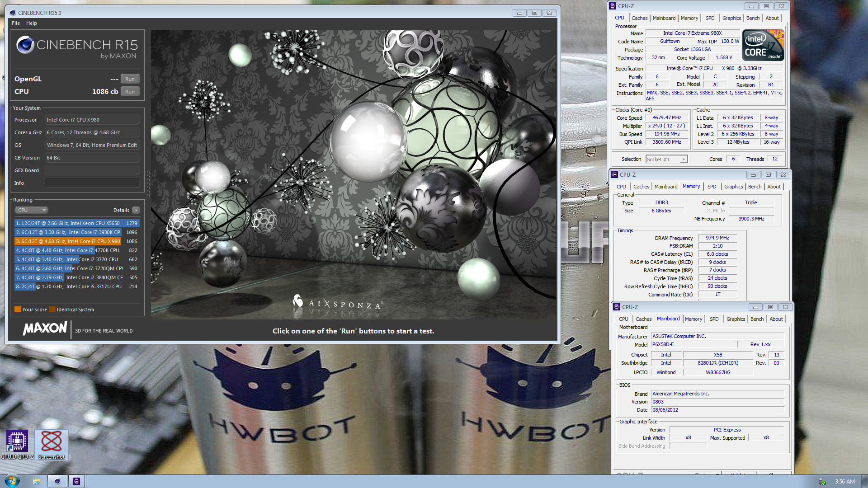The width and height of the screenshot is (868, 488).
Task: Click the brown Identical System legend swatch
Action: (52, 310)
